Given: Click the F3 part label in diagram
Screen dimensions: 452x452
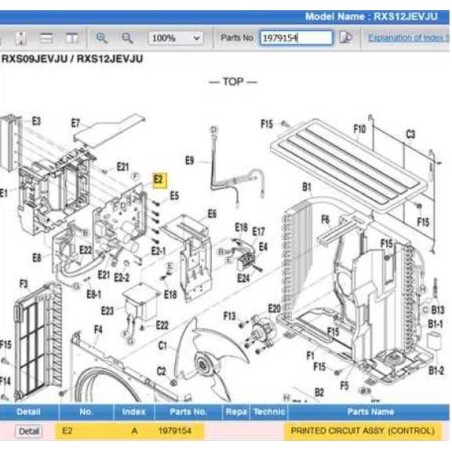Looking at the screenshot, I should point(23,284).
